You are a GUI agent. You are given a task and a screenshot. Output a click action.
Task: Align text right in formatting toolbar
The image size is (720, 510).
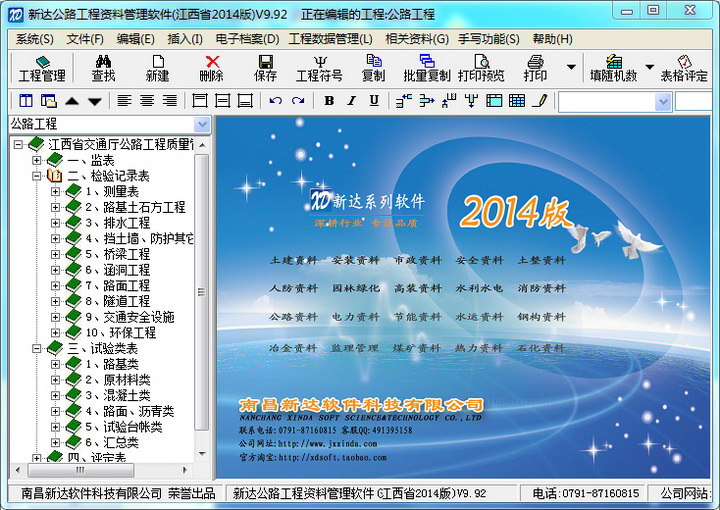tap(170, 101)
